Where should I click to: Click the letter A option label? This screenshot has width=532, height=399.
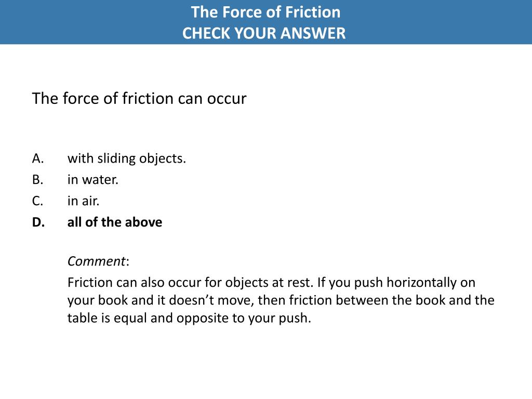tap(38, 158)
